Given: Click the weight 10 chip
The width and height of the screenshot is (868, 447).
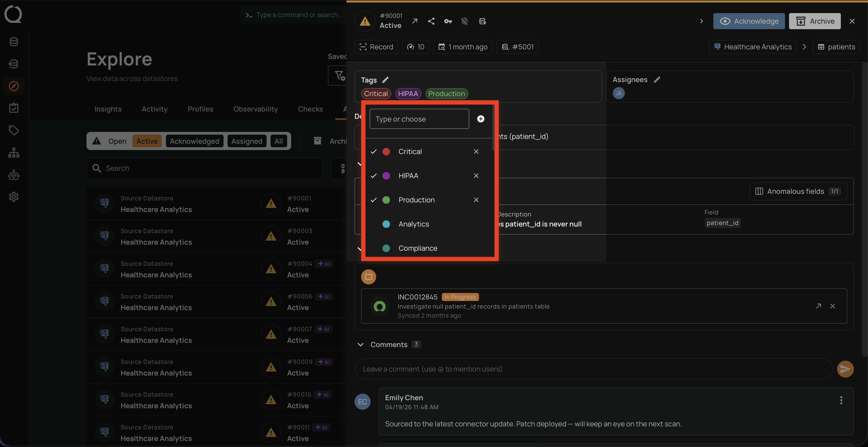Looking at the screenshot, I should (x=415, y=47).
